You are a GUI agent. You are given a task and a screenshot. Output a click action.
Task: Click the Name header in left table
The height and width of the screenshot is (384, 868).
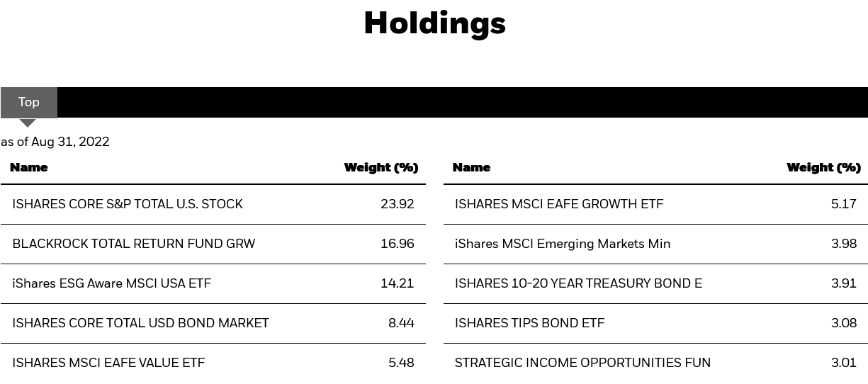point(29,168)
